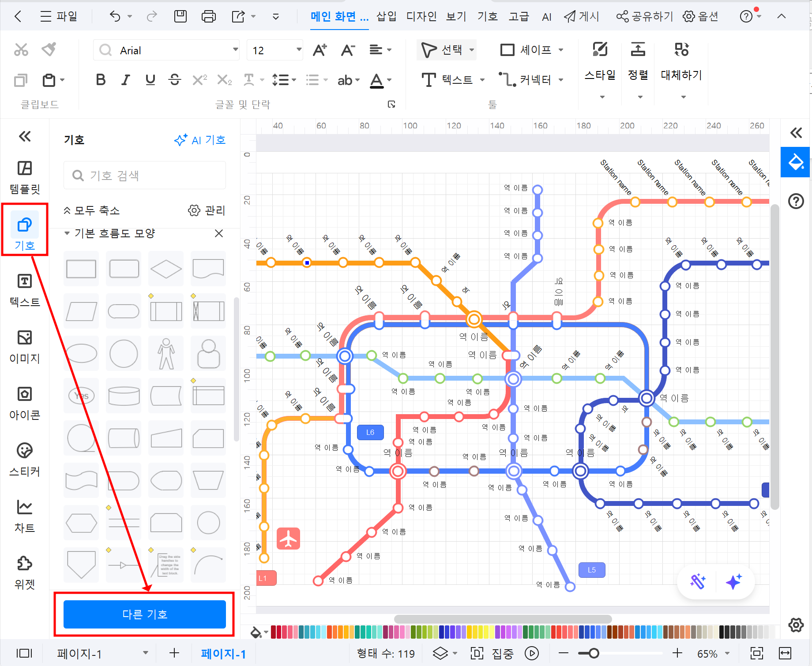Screen dimensions: 812x666
Task: Open the AI tab
Action: click(546, 17)
